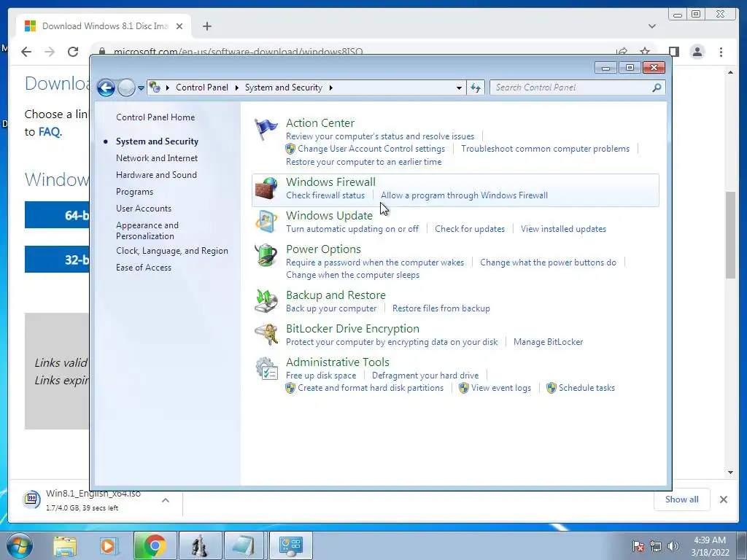The width and height of the screenshot is (747, 560).
Task: Open the address bar history dropdown
Action: pos(459,87)
